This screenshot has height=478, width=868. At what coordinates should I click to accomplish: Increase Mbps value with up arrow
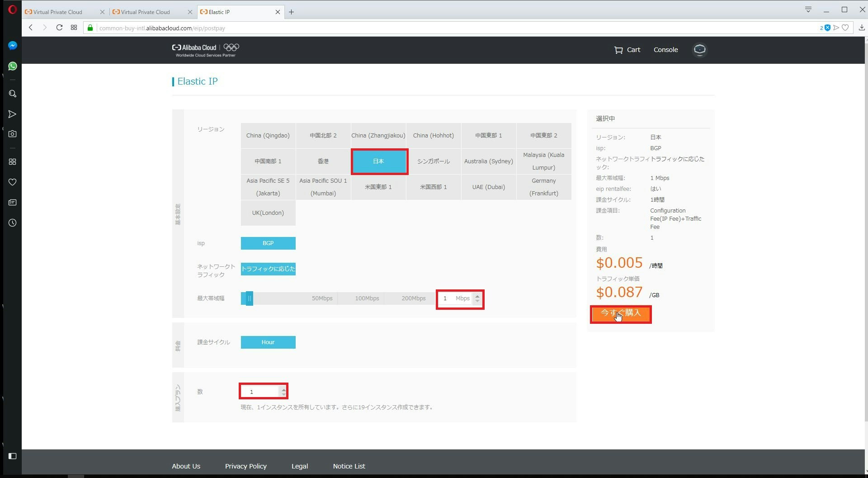[477, 296]
